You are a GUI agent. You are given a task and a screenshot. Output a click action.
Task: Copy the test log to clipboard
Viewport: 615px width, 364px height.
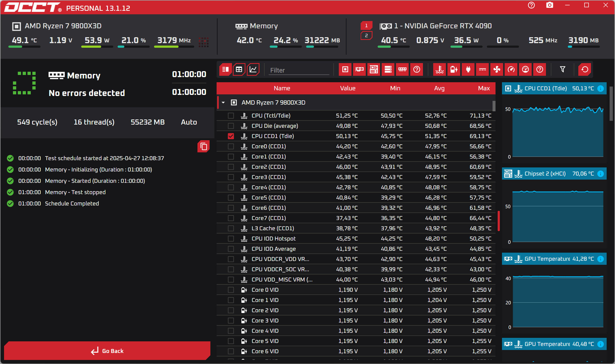coord(204,146)
